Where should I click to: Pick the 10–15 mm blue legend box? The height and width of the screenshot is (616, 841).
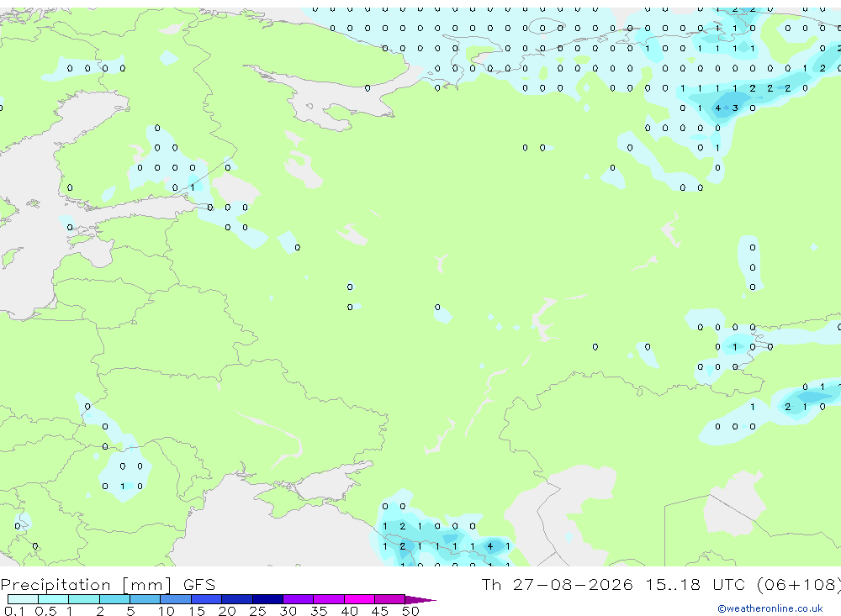[176, 599]
